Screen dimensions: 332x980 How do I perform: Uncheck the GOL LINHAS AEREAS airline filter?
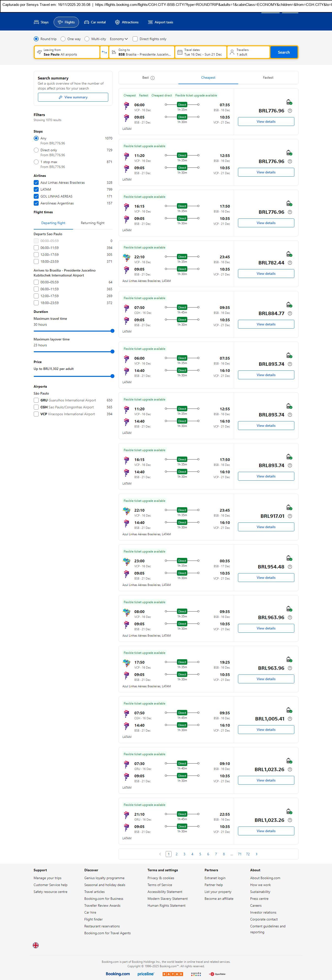coord(36,196)
